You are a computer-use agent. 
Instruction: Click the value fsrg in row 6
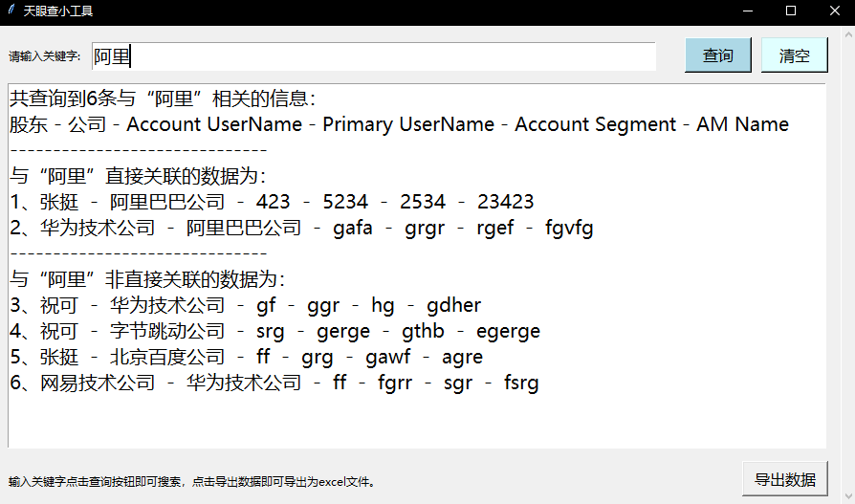(x=521, y=383)
